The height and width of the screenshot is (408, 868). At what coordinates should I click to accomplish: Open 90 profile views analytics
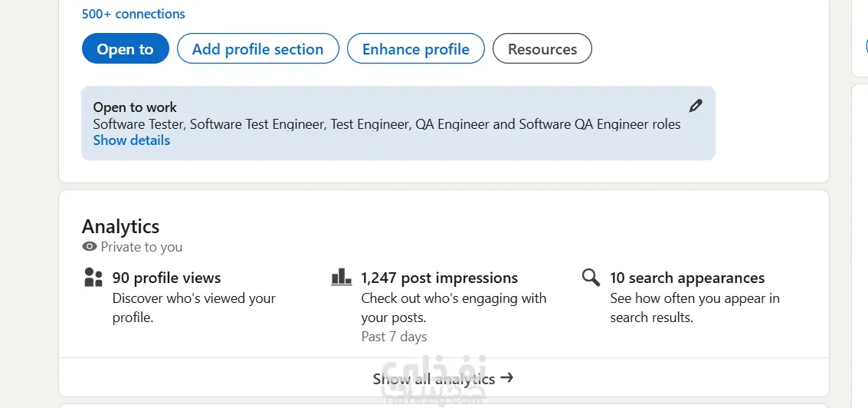(166, 278)
